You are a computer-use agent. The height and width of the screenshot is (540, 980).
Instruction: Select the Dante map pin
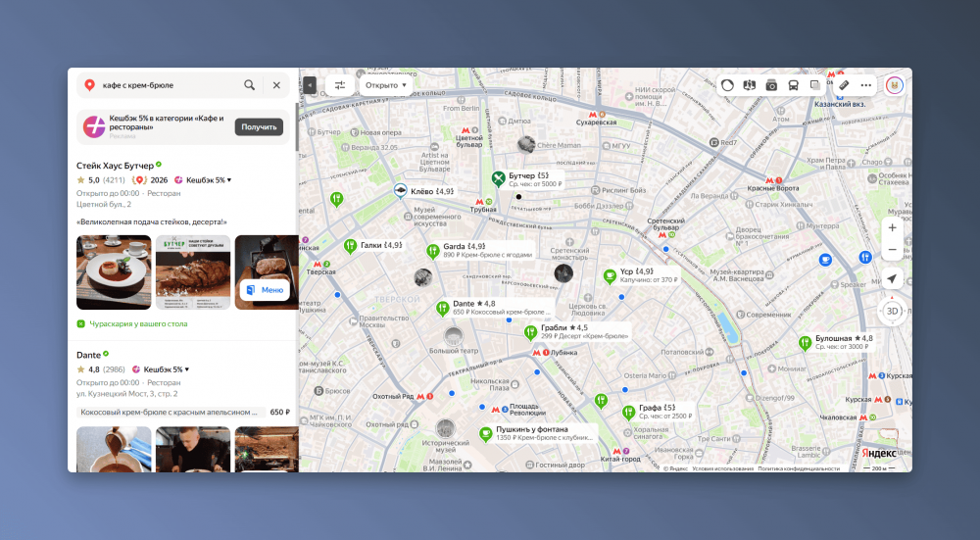point(443,308)
